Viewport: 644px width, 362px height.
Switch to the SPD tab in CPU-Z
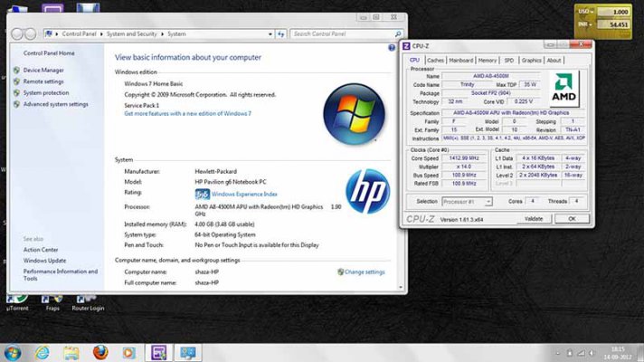[x=509, y=61]
